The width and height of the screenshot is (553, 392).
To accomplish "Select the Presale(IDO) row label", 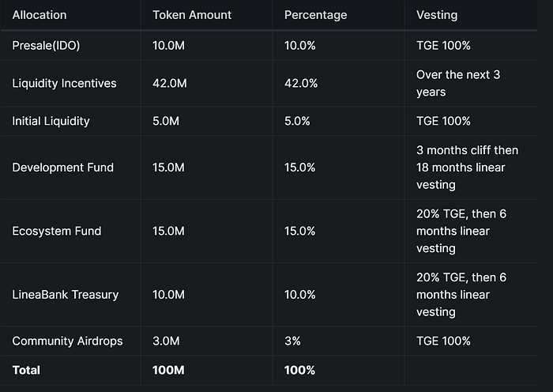I will coord(45,46).
